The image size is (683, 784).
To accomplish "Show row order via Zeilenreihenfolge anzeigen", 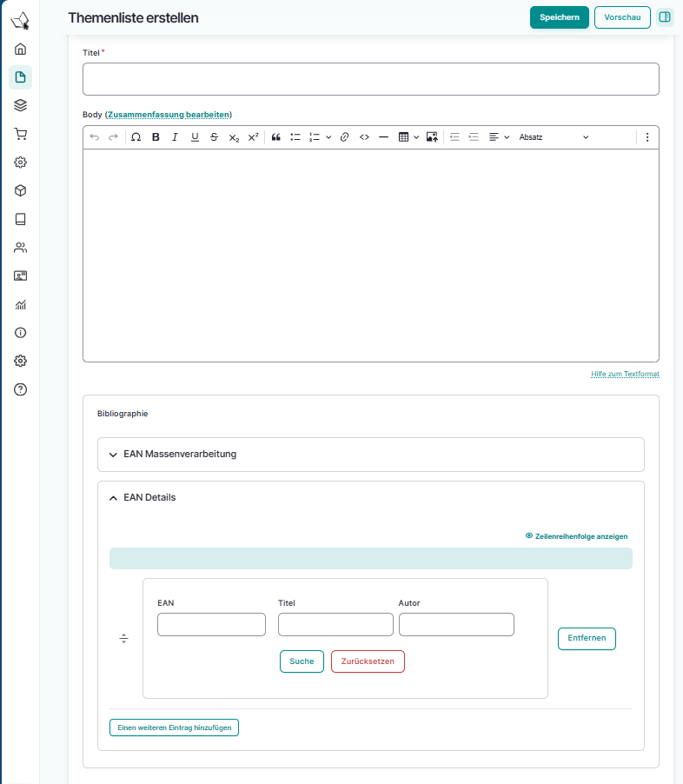I will click(577, 536).
